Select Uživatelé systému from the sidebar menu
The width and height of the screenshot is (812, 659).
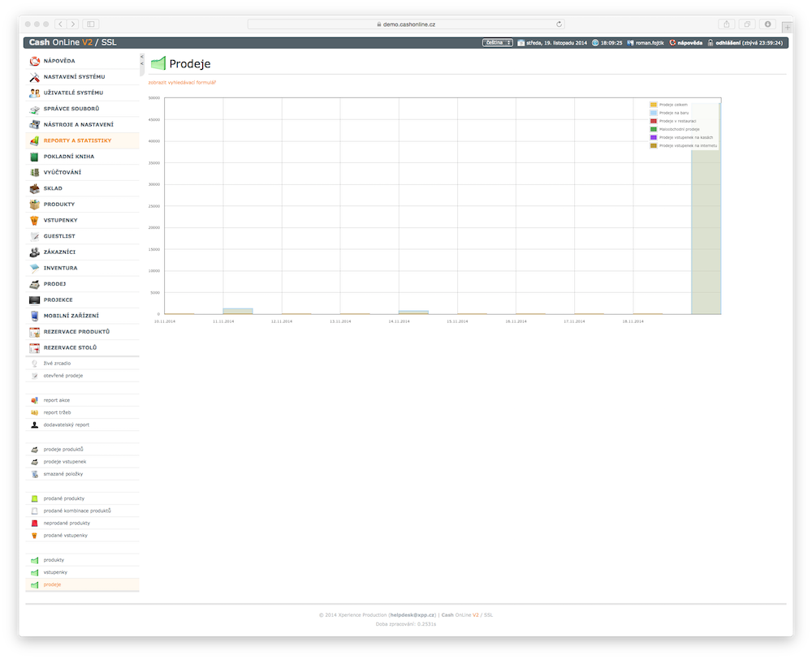click(x=73, y=93)
